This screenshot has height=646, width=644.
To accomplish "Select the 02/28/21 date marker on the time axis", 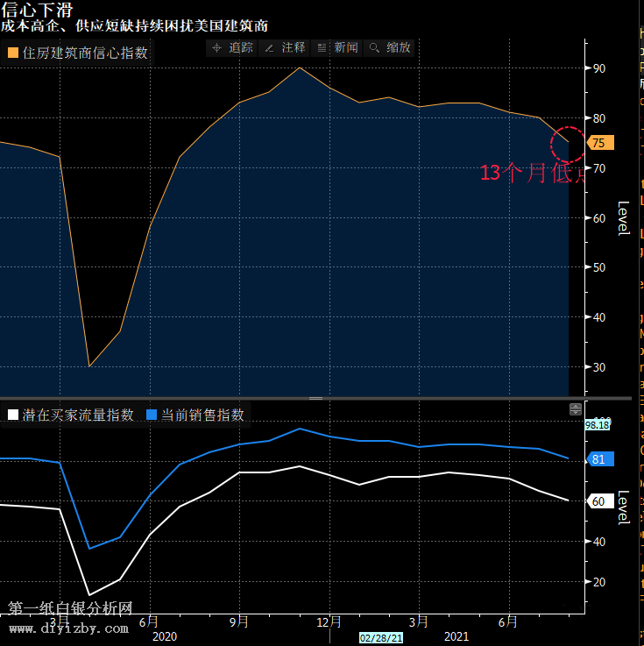I will pos(381,639).
